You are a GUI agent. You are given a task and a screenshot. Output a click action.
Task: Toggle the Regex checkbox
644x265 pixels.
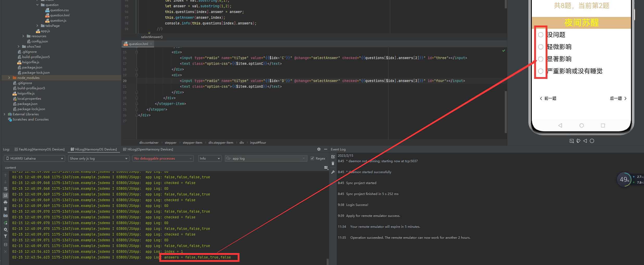coord(312,158)
